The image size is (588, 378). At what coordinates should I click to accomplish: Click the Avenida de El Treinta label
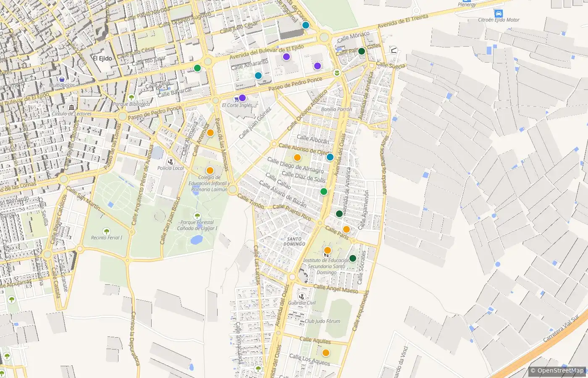[403, 21]
